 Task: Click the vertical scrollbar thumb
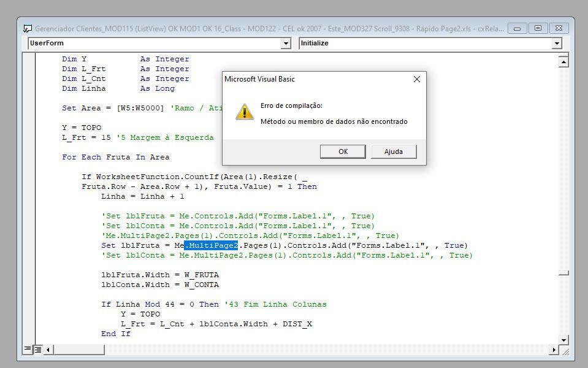pos(563,273)
